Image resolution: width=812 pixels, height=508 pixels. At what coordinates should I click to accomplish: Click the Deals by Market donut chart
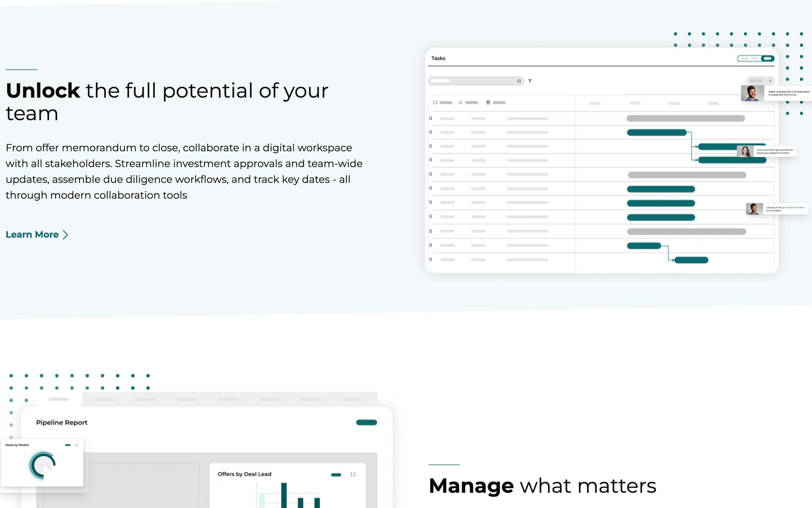[x=42, y=465]
